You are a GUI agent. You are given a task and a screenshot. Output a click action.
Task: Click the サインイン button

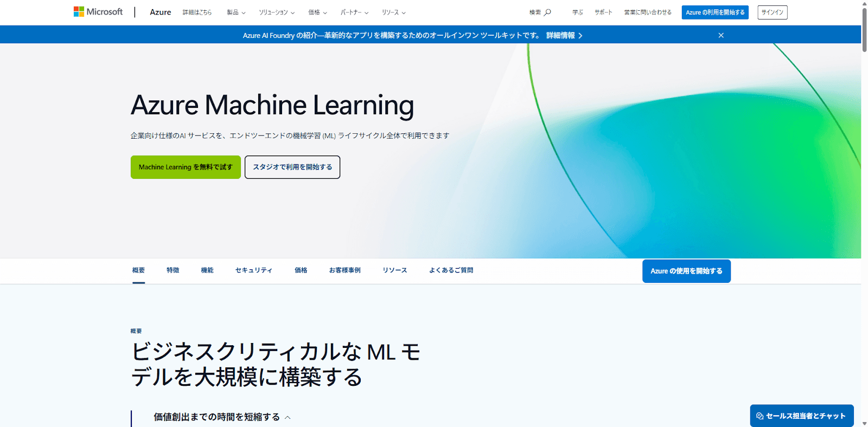pos(772,12)
